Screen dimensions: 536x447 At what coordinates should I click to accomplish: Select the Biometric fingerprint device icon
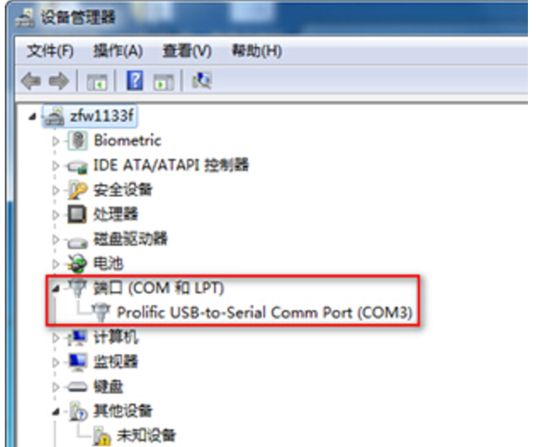pyautogui.click(x=78, y=140)
